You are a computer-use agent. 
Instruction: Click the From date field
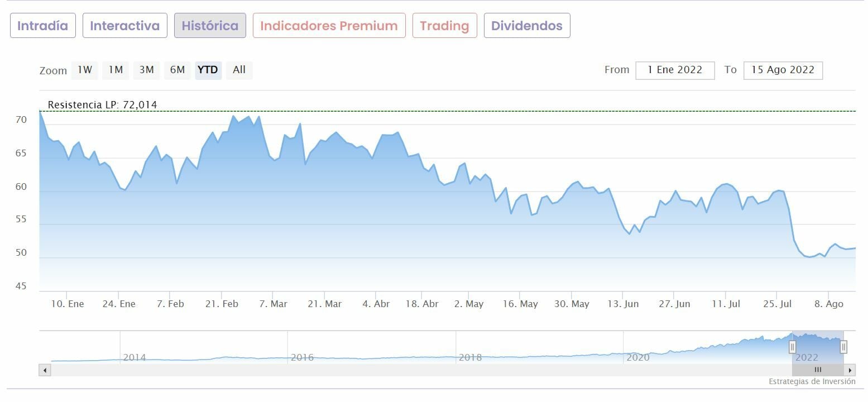click(675, 70)
